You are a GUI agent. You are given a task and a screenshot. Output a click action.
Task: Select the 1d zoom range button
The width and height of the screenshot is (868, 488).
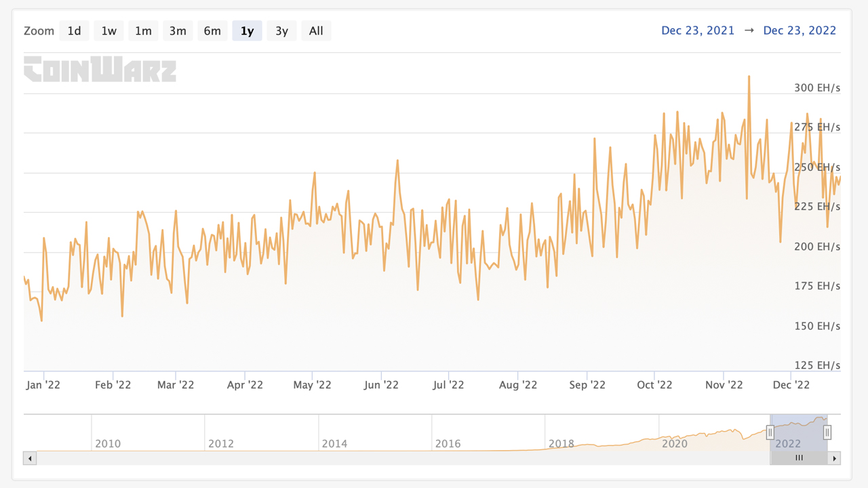pos(74,30)
